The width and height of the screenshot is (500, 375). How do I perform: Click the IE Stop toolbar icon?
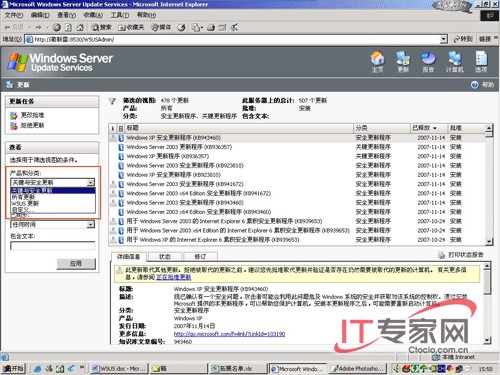(57, 27)
